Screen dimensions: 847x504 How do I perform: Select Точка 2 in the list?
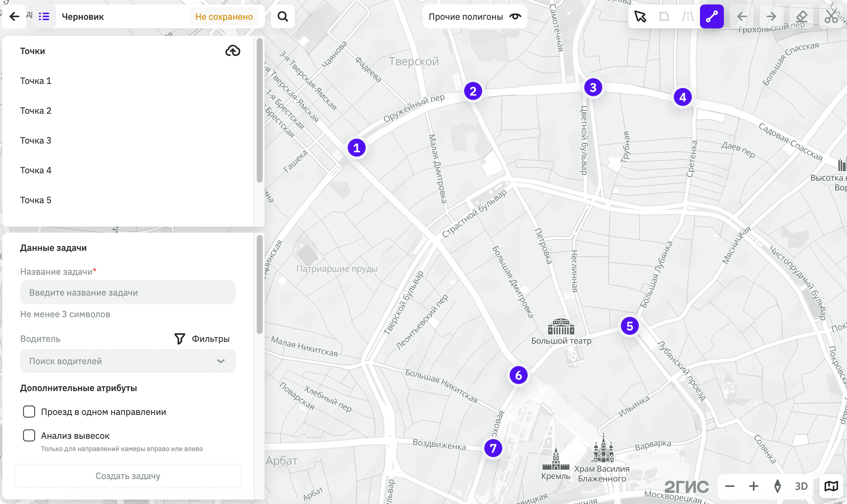36,111
